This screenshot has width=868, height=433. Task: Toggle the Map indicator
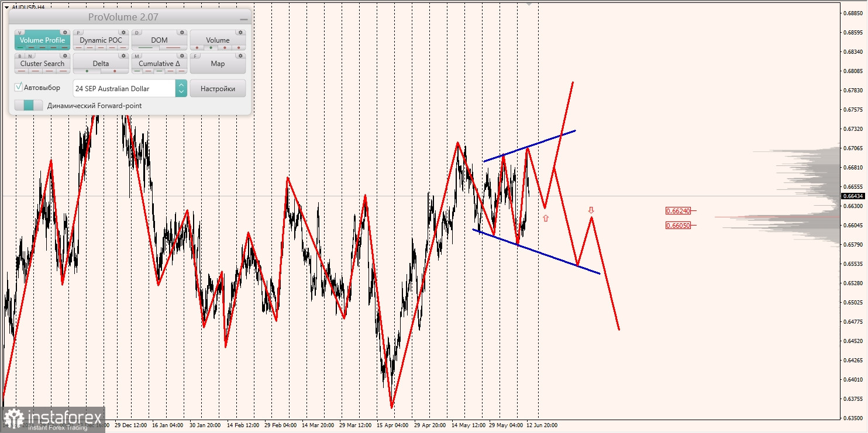[x=218, y=63]
